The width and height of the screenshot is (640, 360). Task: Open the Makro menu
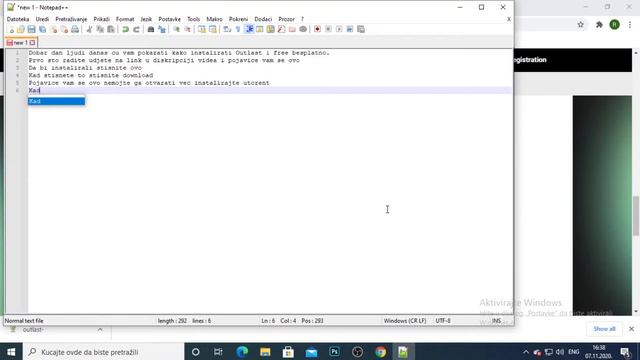(x=214, y=19)
